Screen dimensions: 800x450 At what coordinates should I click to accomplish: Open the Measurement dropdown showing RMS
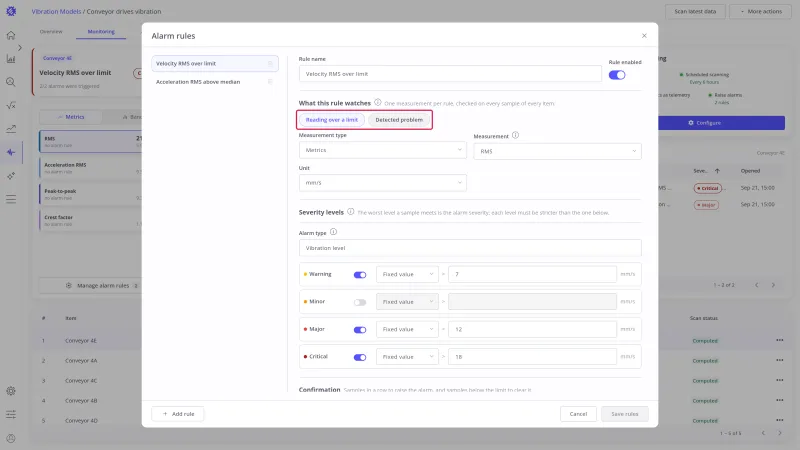557,151
